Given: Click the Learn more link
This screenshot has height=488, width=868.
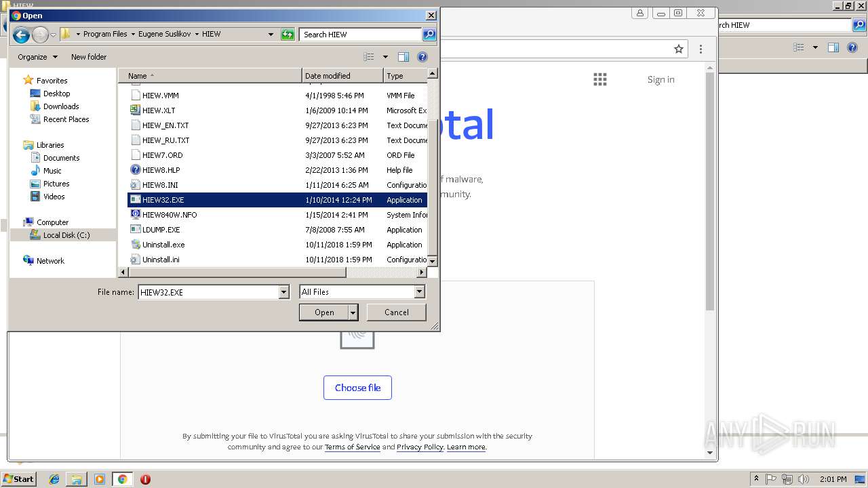Looking at the screenshot, I should click(x=466, y=447).
